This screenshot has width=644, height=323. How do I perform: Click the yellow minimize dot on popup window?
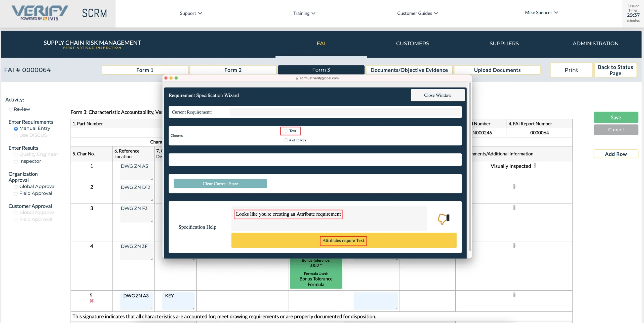[171, 78]
